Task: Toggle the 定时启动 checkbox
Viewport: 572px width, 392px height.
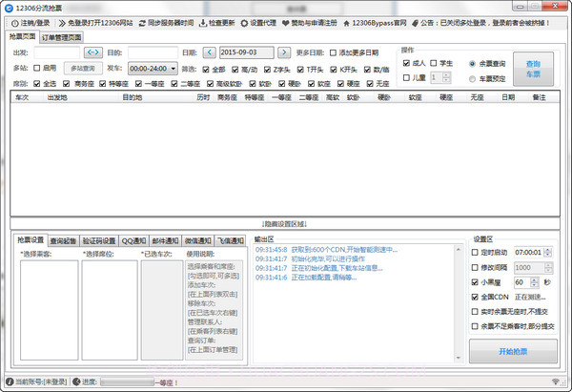Action: coord(477,252)
